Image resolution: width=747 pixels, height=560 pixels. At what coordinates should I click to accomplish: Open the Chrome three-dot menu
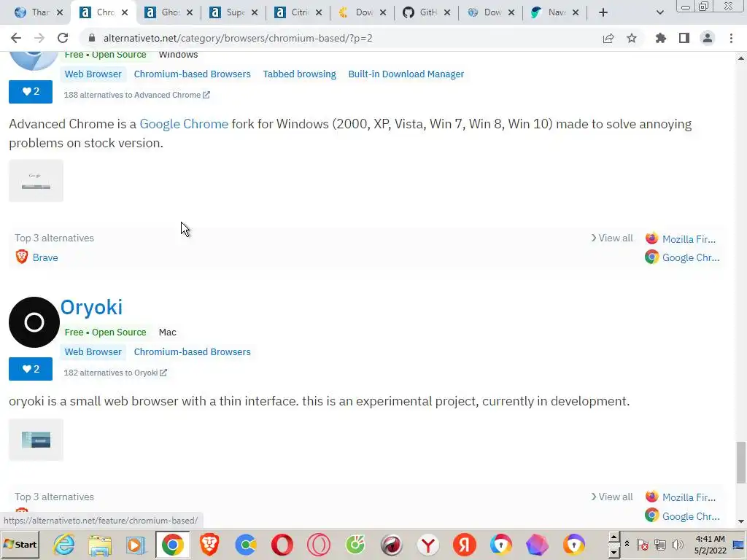click(x=731, y=38)
